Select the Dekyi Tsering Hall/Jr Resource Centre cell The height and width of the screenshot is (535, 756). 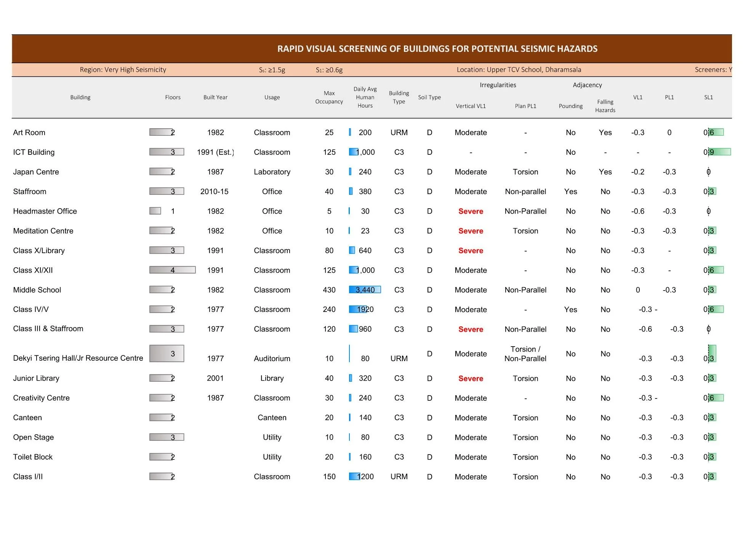pos(78,358)
